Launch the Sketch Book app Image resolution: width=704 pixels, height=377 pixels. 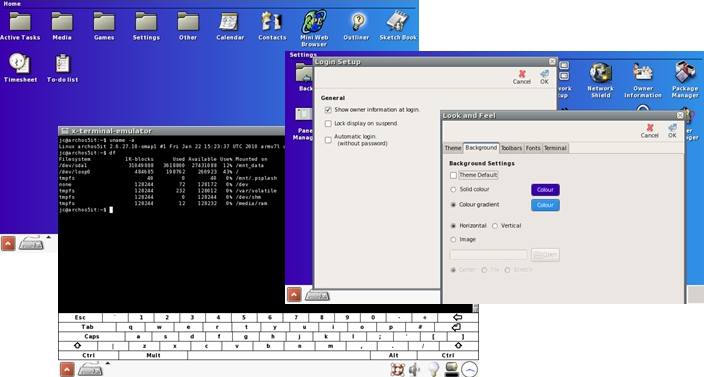point(398,26)
